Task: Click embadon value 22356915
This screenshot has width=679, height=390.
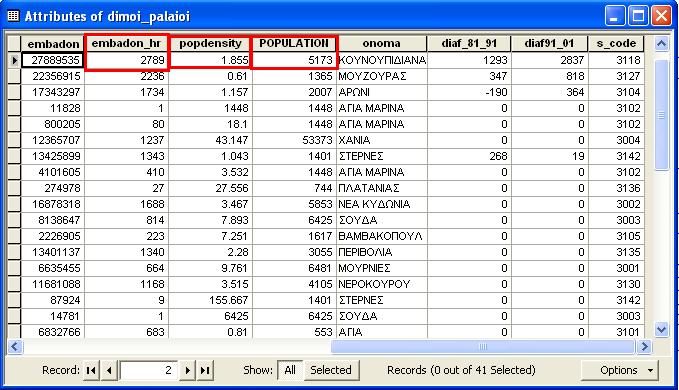Action: (52, 76)
